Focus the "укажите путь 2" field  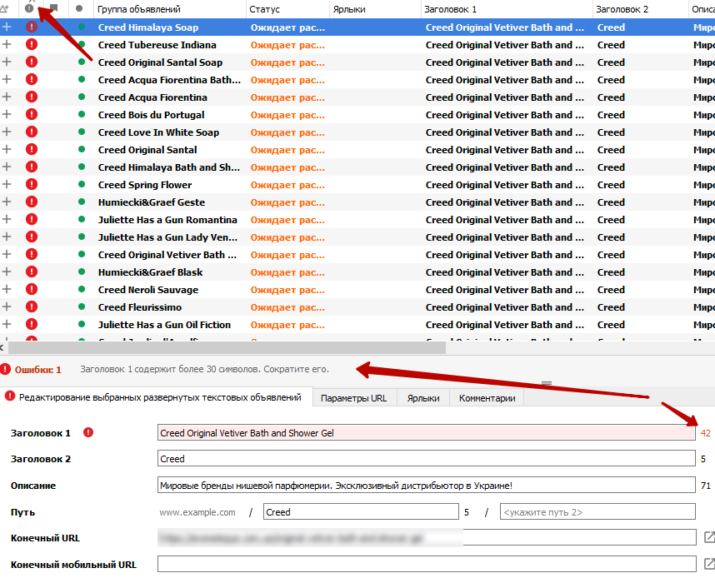pyautogui.click(x=597, y=511)
